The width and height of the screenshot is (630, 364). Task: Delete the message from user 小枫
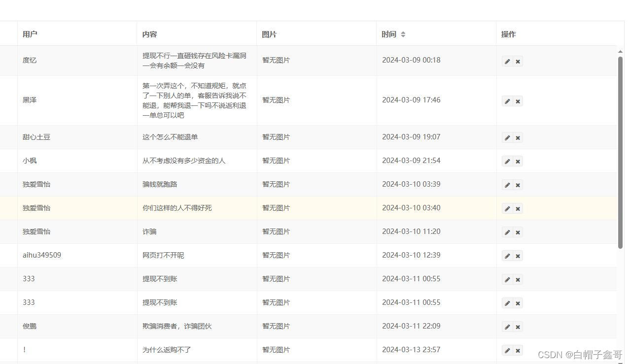[518, 162]
